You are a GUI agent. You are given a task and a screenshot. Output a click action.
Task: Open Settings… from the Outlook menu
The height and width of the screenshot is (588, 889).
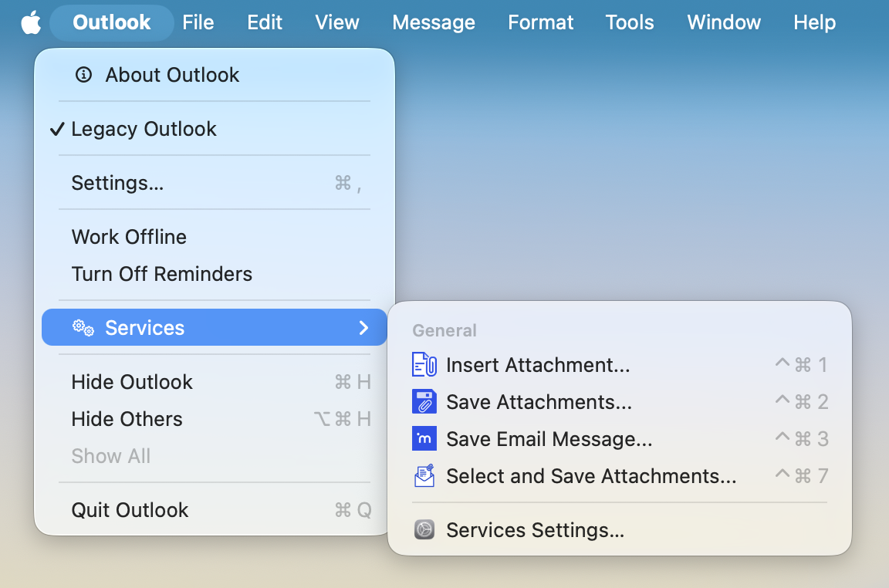click(215, 183)
